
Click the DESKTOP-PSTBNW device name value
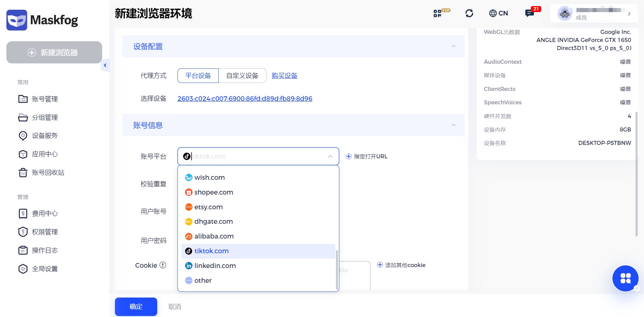coord(605,143)
